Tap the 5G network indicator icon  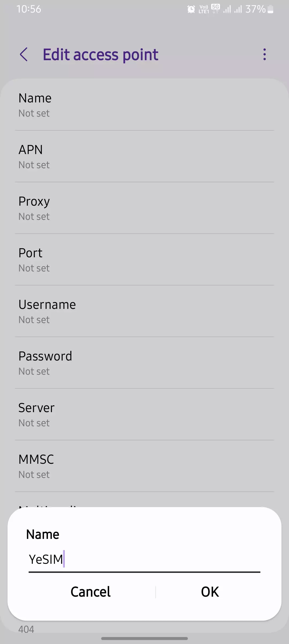click(215, 9)
